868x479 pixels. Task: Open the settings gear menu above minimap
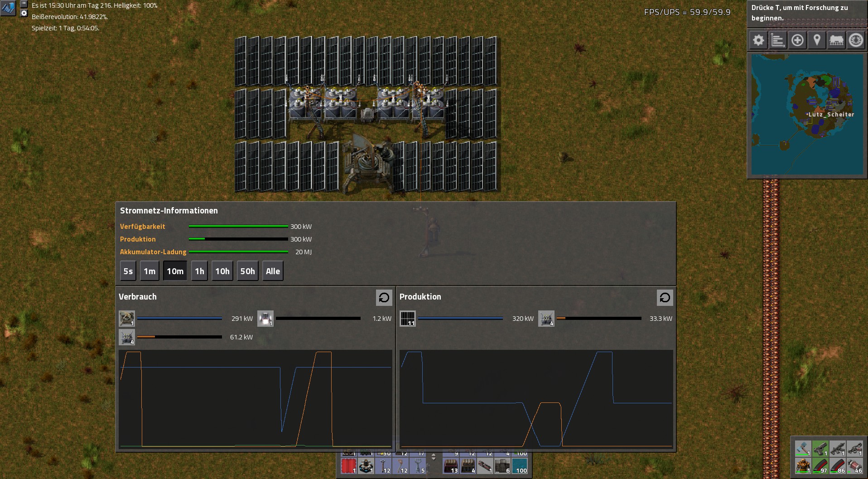[x=758, y=40]
